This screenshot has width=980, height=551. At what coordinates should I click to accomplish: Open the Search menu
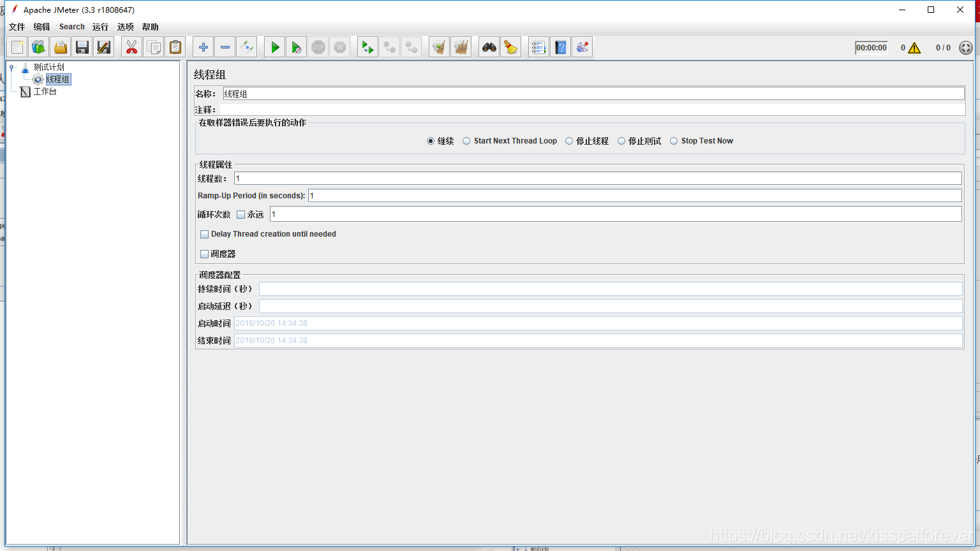pos(72,27)
